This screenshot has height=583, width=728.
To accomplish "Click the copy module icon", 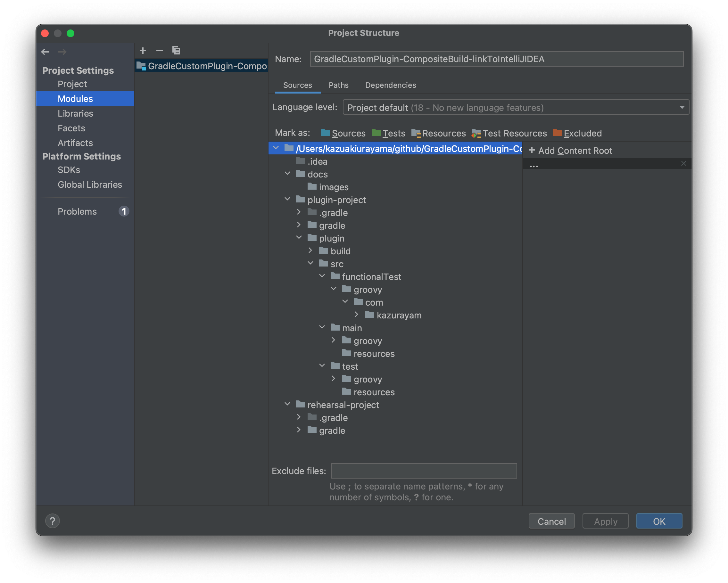I will coord(176,51).
